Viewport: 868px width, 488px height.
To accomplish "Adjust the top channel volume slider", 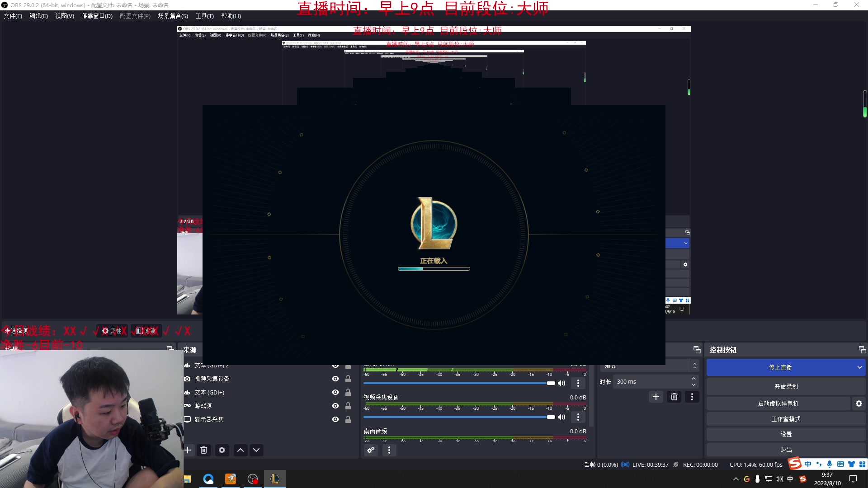I will pyautogui.click(x=459, y=383).
